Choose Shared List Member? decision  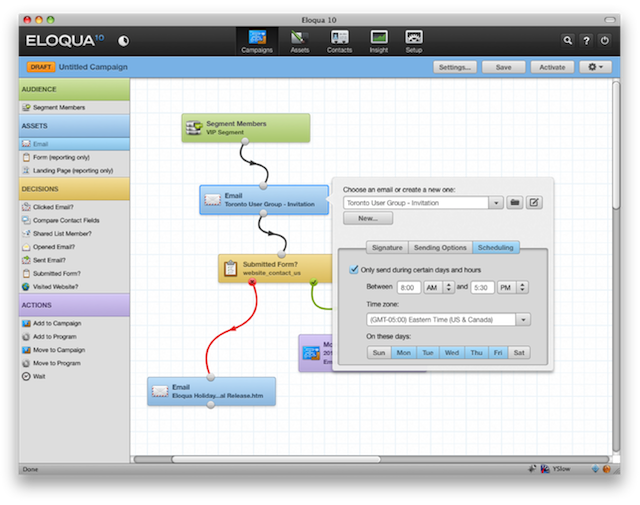74,234
